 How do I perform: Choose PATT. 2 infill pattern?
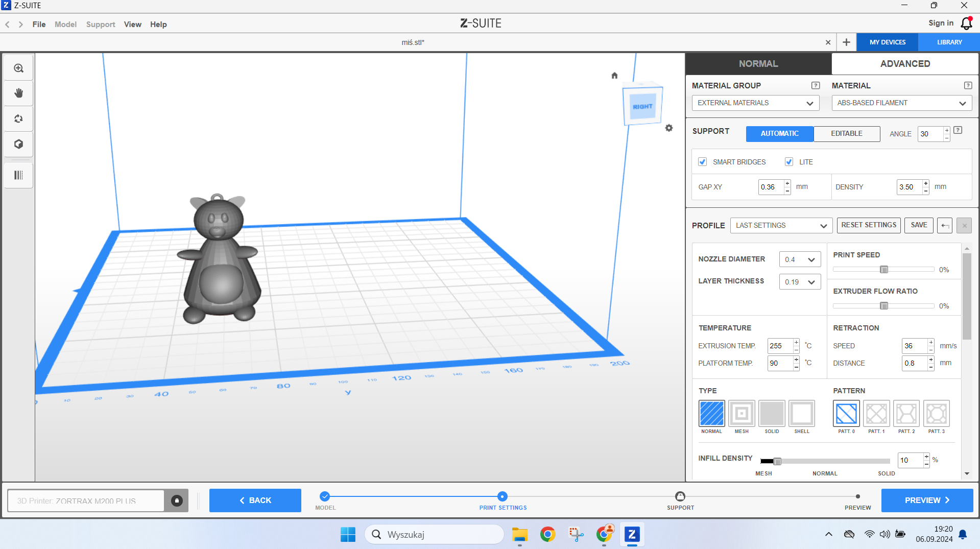tap(906, 414)
